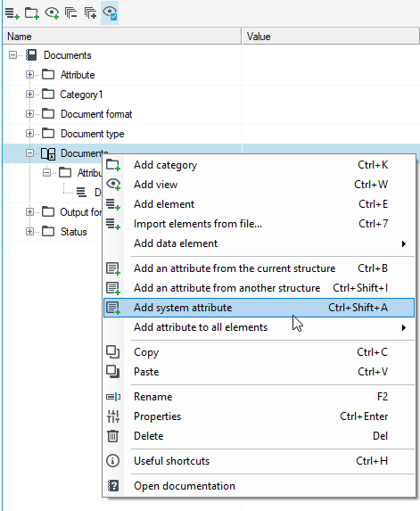Choose Add an attribute from the current structure

pyautogui.click(x=259, y=268)
